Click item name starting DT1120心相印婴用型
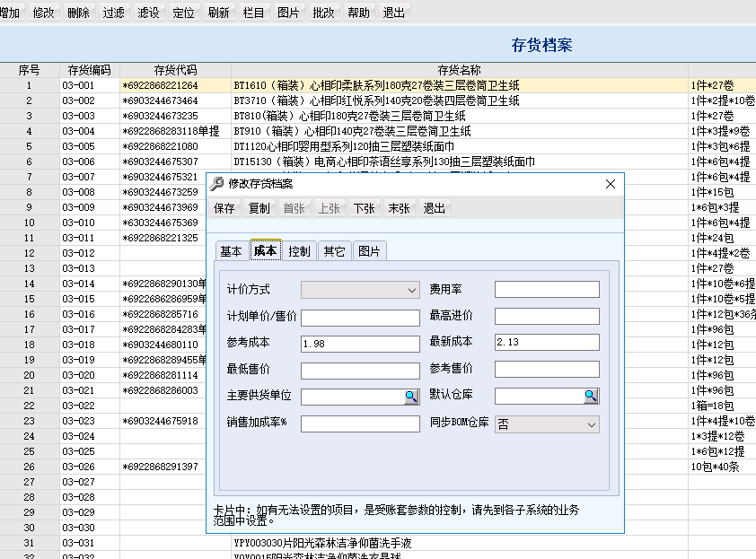 [344, 146]
